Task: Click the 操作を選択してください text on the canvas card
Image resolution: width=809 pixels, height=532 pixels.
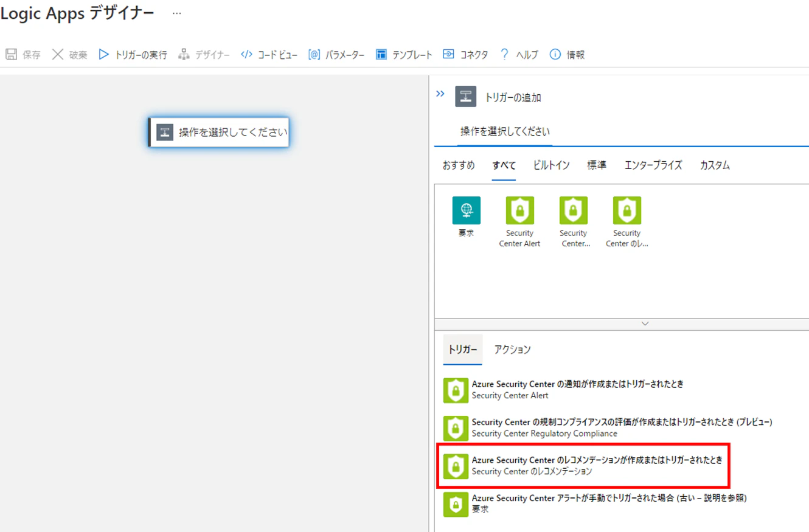Action: click(x=233, y=132)
